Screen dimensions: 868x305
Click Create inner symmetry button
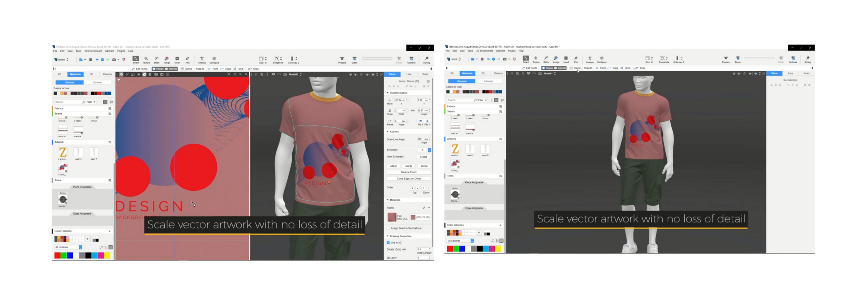[x=423, y=157]
